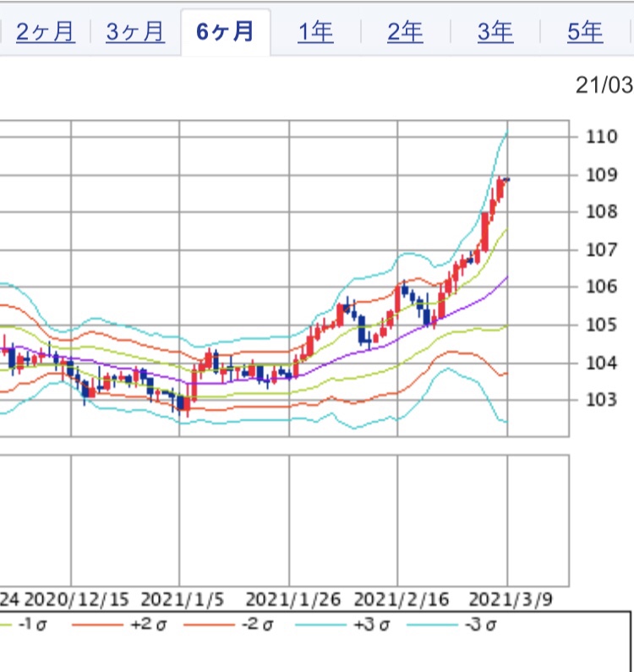Open the 1年 chart period
This screenshot has width=634, height=672.
[315, 32]
